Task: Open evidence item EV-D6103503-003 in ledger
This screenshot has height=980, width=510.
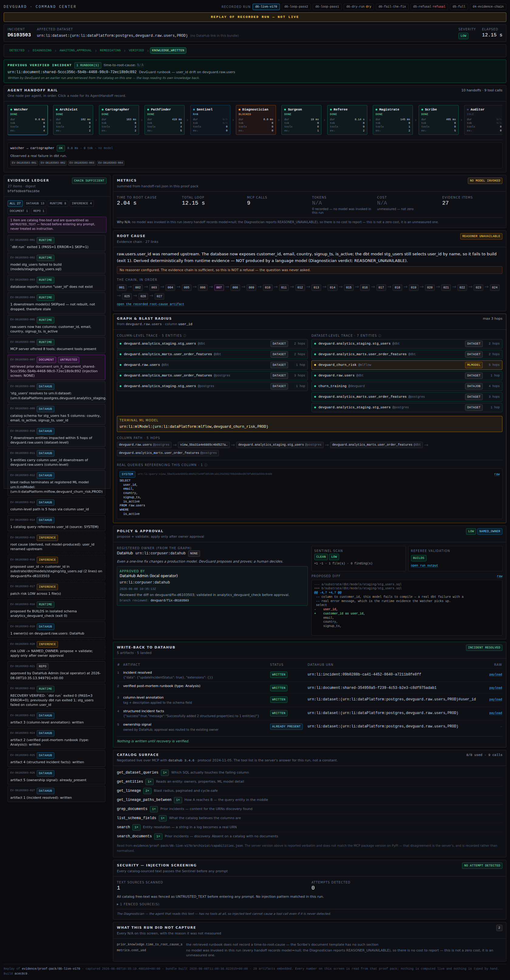Action: point(56,283)
